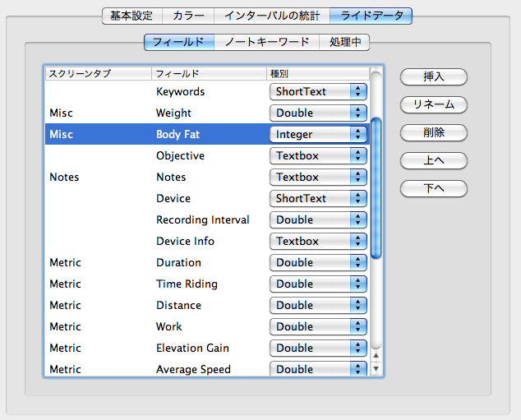Open Weight field type dropdown
Image resolution: width=521 pixels, height=420 pixels.
[318, 113]
